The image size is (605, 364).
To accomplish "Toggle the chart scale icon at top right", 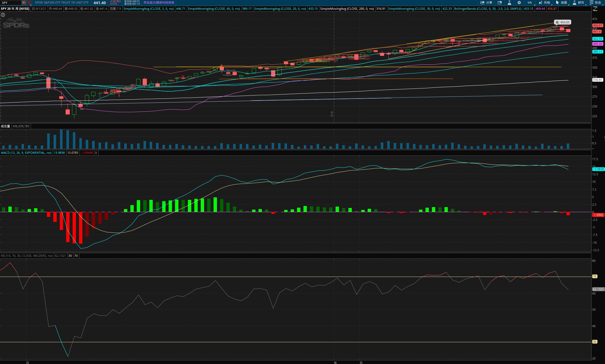I will [595, 9].
